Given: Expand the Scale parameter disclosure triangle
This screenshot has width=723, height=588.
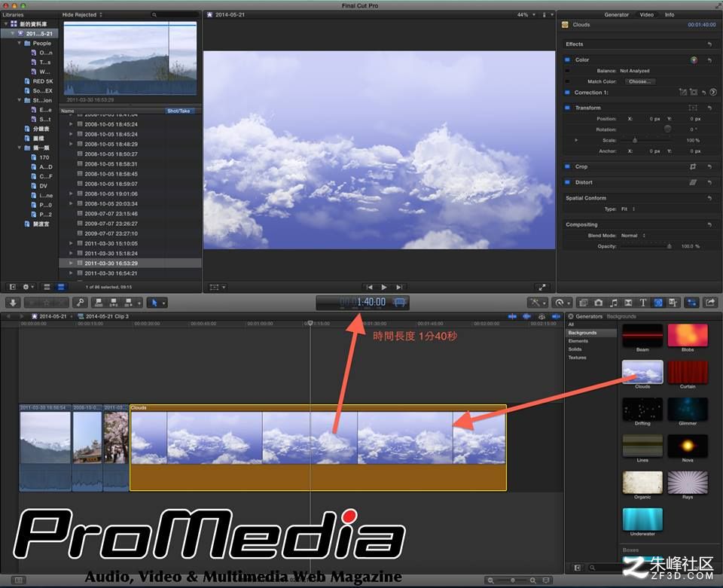Looking at the screenshot, I should [576, 140].
